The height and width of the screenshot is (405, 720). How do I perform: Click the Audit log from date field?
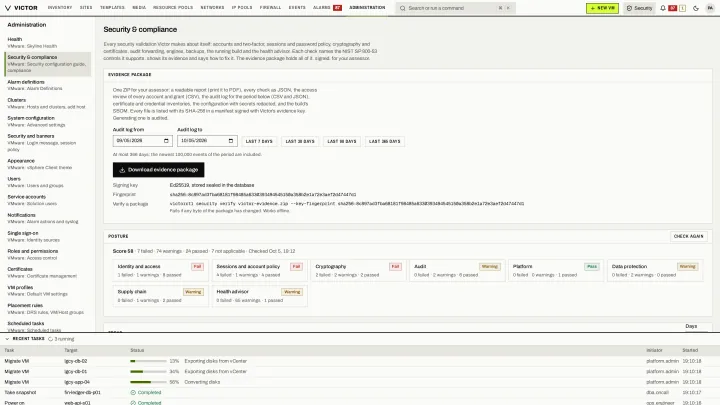click(x=142, y=141)
